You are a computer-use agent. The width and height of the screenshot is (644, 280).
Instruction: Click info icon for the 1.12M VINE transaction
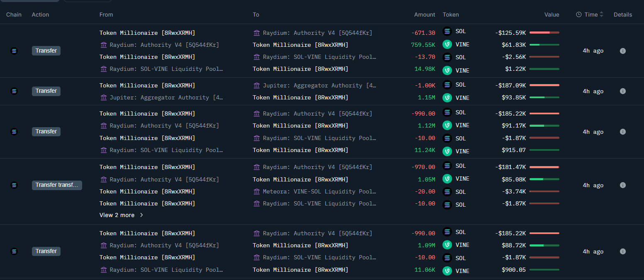coord(622,132)
